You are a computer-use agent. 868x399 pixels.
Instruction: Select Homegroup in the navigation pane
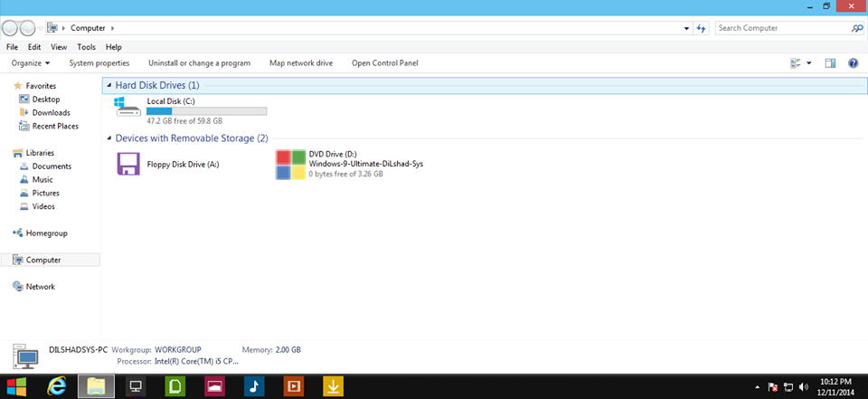pyautogui.click(x=46, y=233)
